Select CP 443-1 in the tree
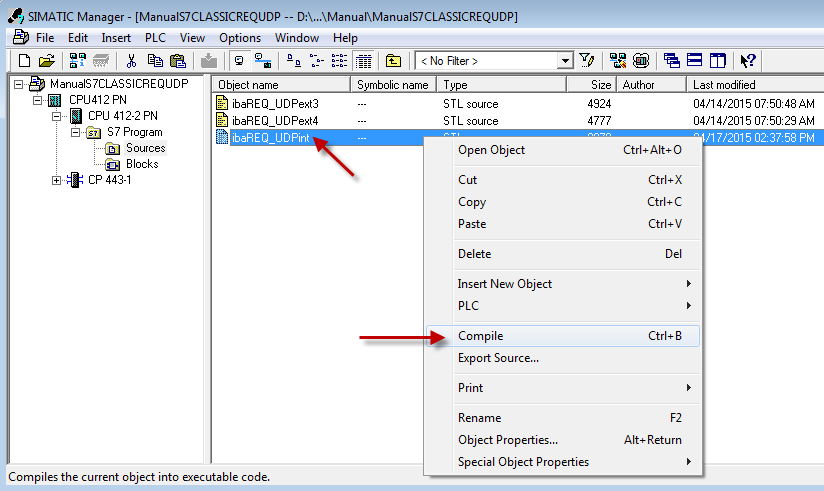Screen dimensions: 824x491 click(x=109, y=180)
